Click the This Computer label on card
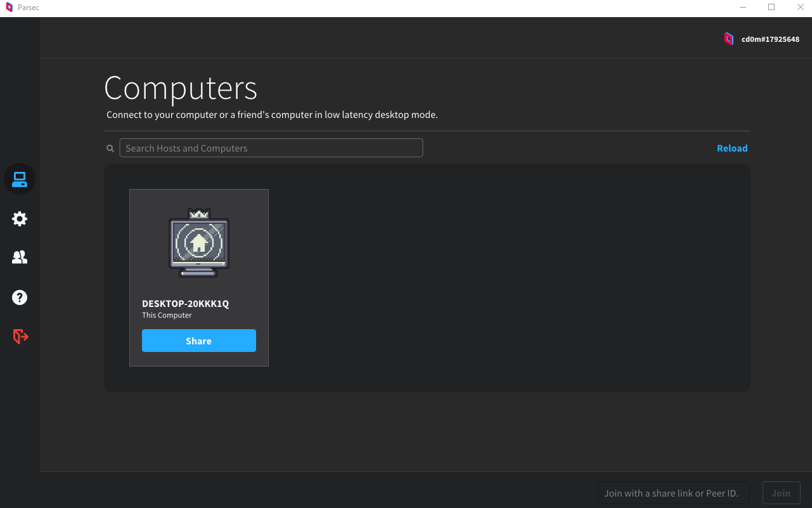Image resolution: width=812 pixels, height=508 pixels. pos(167,315)
